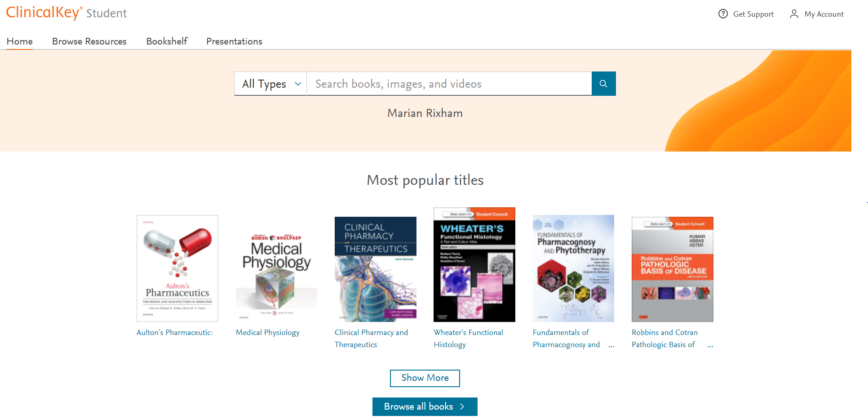Open the Browse Resources tab
Viewport: 868px width, 420px height.
click(x=89, y=41)
